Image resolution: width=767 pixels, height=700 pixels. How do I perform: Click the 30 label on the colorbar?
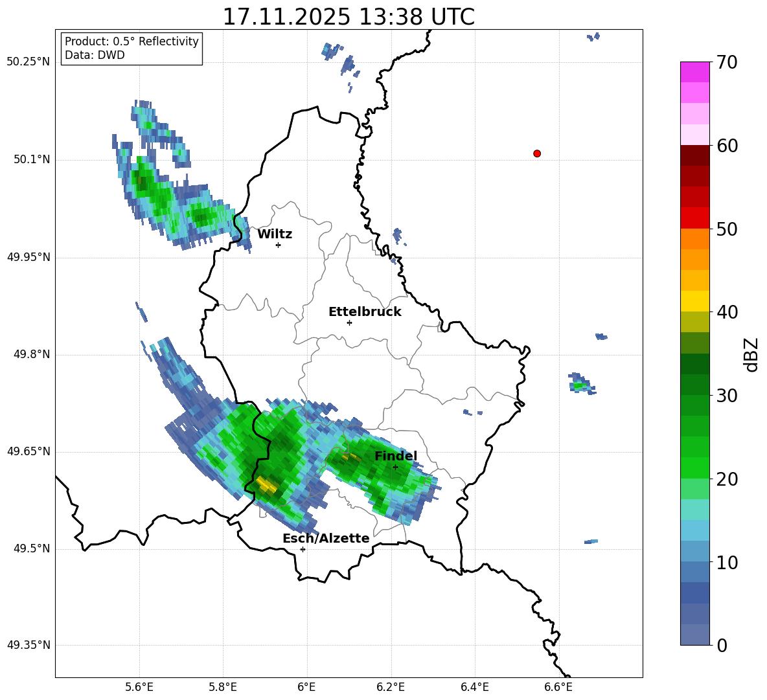pyautogui.click(x=726, y=396)
